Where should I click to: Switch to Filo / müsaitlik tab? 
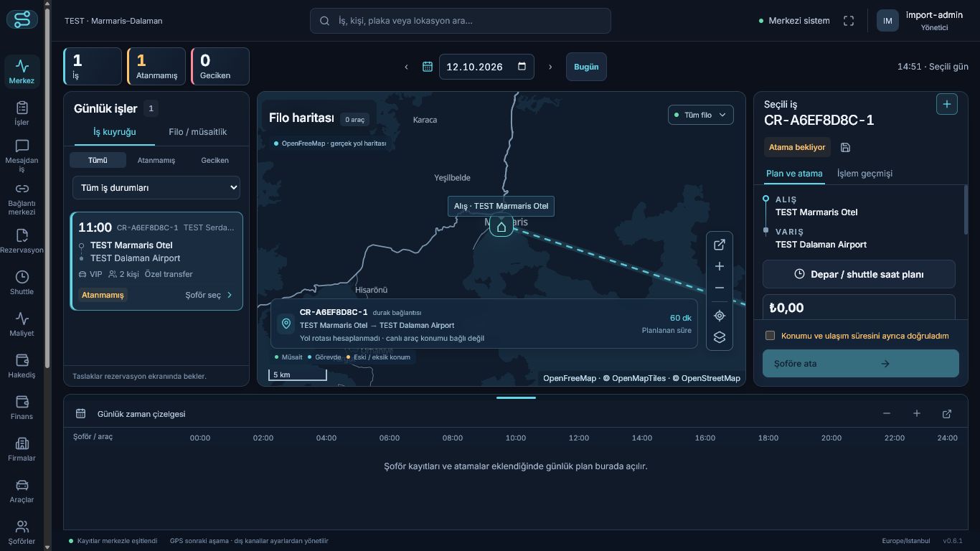click(198, 132)
